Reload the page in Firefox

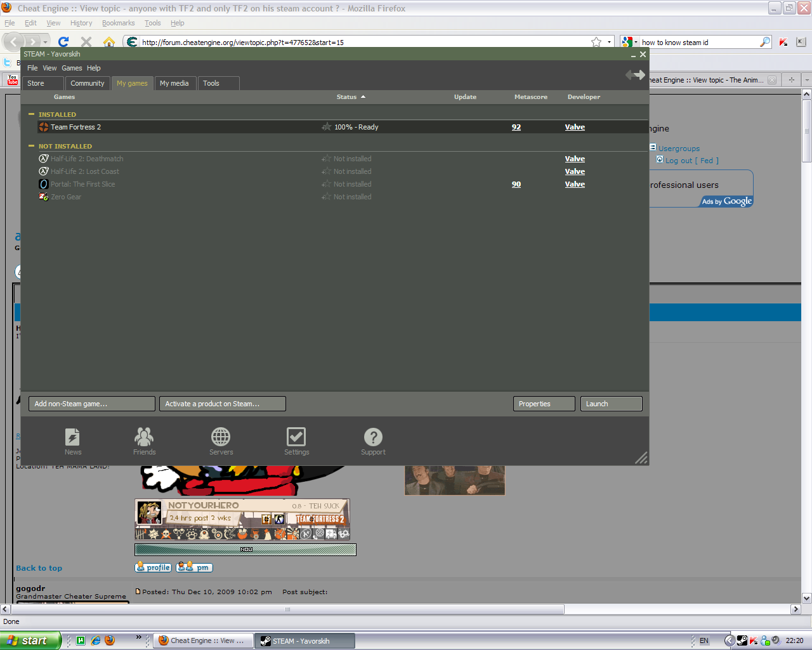pos(63,43)
